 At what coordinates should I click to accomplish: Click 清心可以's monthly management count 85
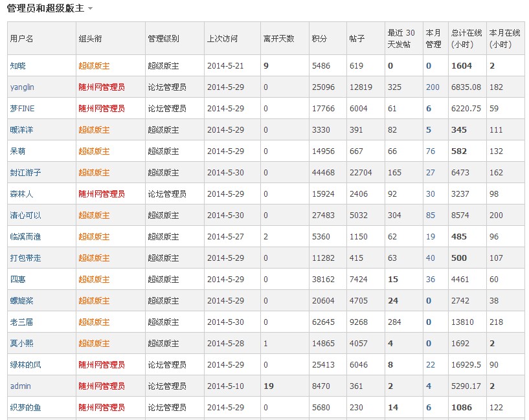431,216
